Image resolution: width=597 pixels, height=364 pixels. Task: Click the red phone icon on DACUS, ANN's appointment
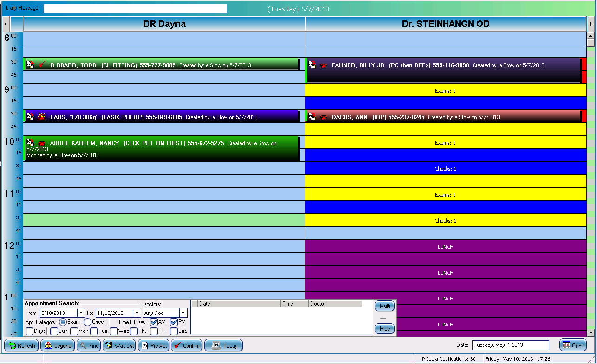click(x=324, y=117)
